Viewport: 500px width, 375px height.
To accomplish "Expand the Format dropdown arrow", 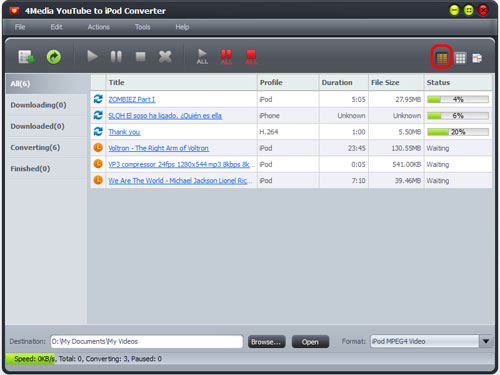I will coord(486,341).
